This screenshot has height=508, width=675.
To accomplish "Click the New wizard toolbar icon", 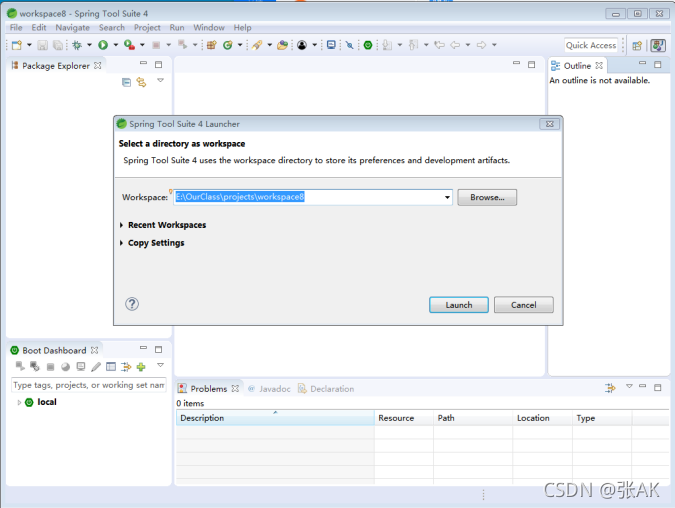I will [17, 45].
